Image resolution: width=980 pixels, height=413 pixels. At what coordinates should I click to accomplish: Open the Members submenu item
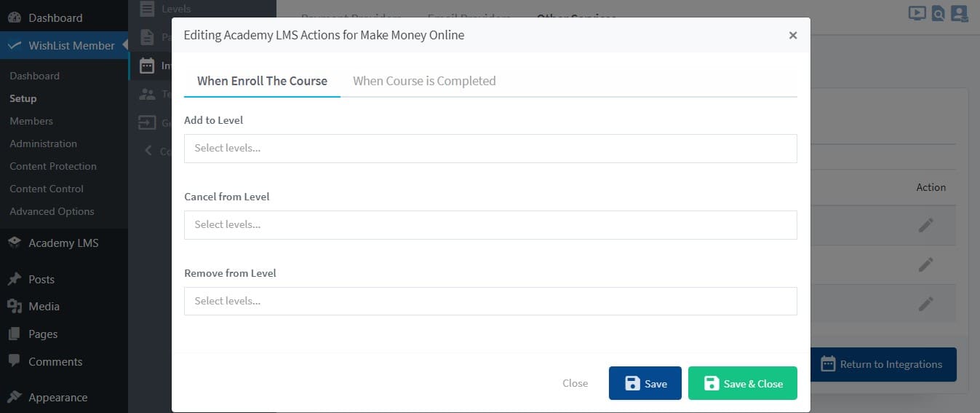coord(31,121)
